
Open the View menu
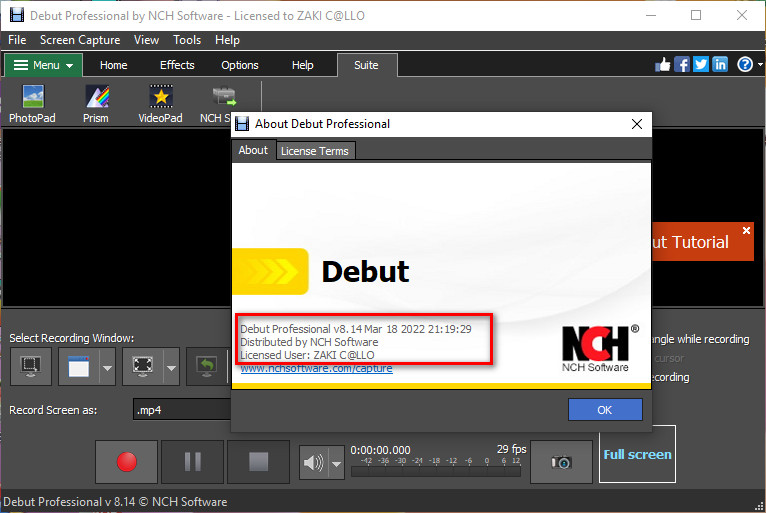tap(147, 40)
